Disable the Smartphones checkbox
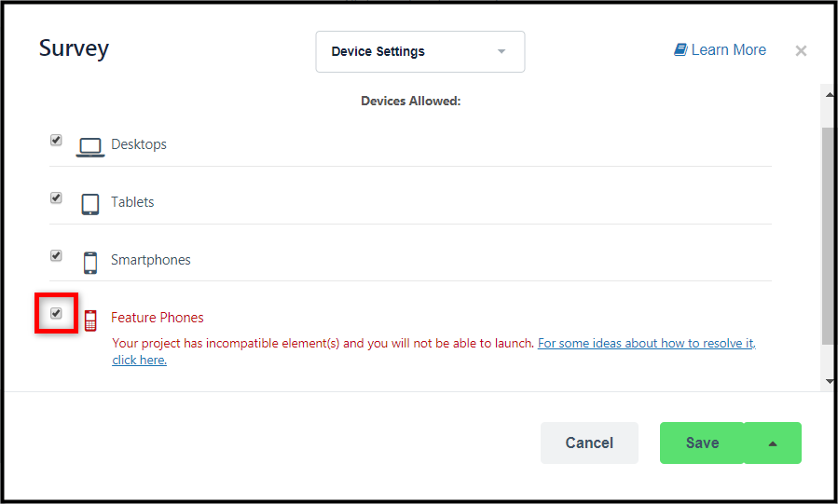This screenshot has width=838, height=504. point(56,255)
